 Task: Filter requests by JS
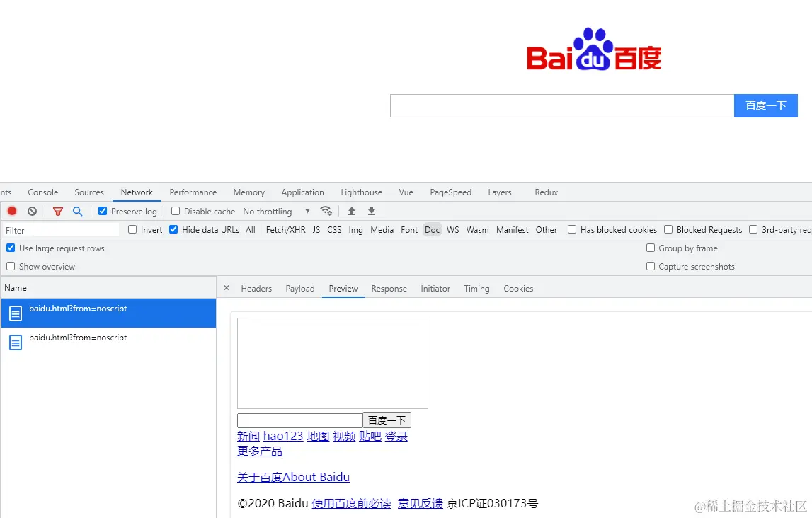tap(316, 229)
